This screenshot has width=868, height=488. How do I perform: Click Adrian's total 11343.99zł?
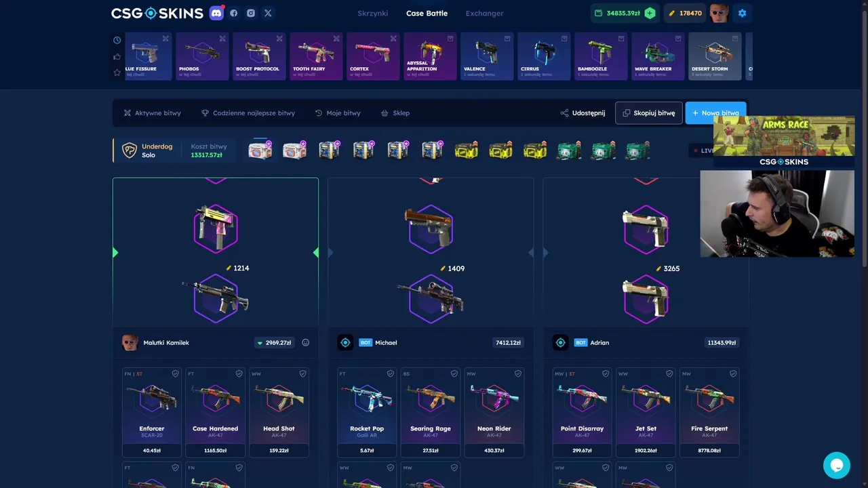(x=722, y=343)
